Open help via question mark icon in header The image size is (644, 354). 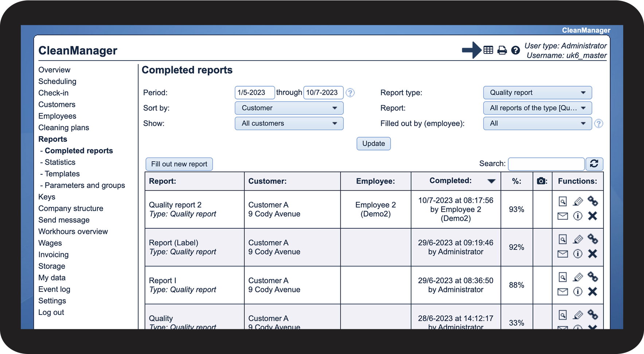(515, 50)
